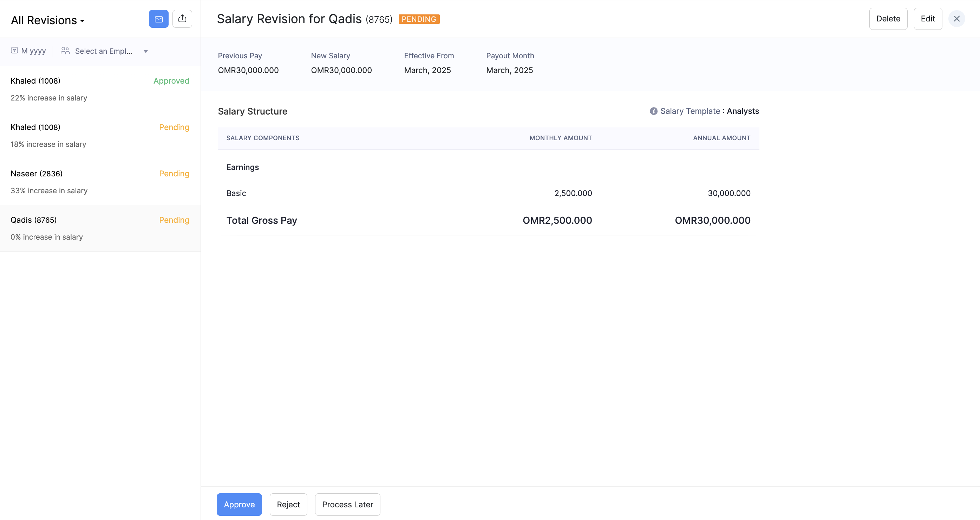Click the Analysts salary template name
This screenshot has height=520, width=980.
click(x=742, y=111)
